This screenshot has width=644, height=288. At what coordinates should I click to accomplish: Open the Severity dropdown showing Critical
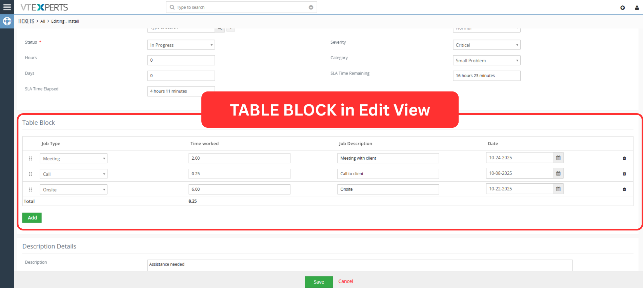[x=486, y=45]
